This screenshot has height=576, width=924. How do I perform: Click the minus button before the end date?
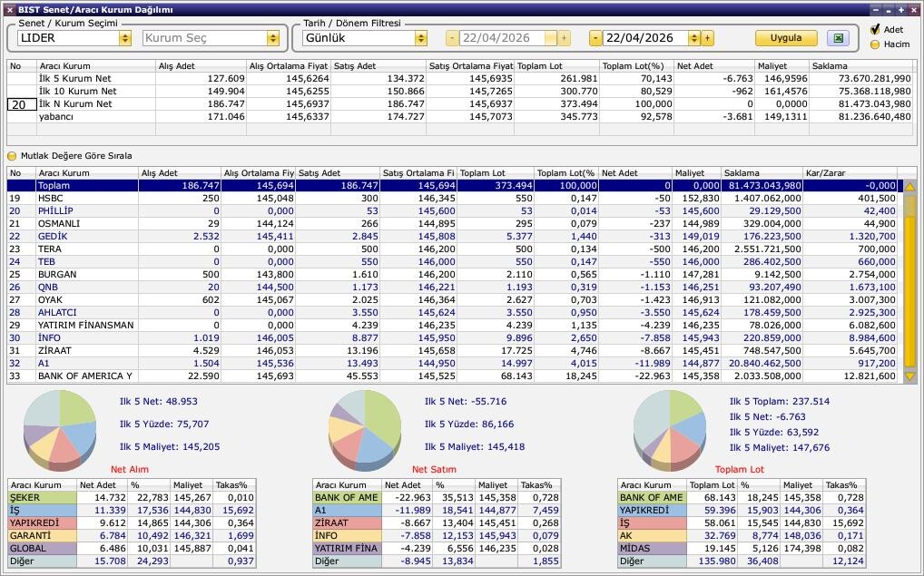595,38
